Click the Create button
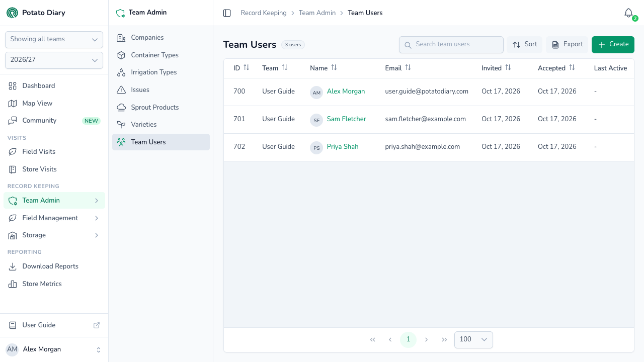 tap(613, 44)
